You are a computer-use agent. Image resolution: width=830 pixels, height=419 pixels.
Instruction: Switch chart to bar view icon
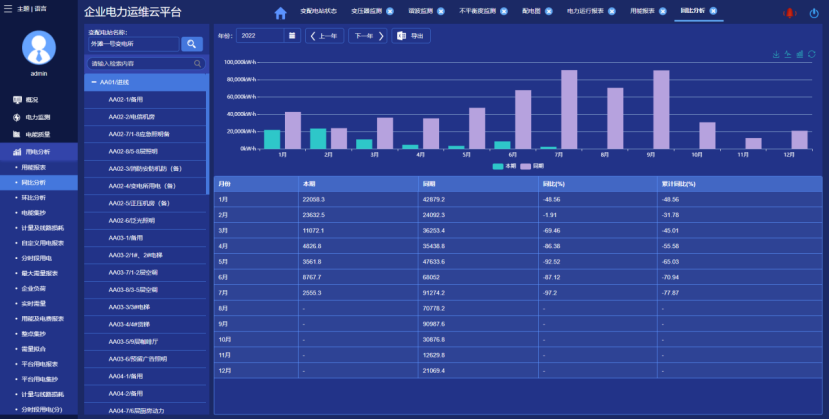[x=800, y=54]
